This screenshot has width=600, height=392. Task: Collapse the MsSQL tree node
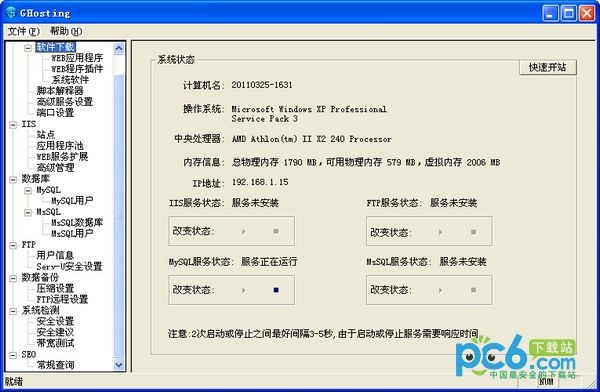(28, 212)
